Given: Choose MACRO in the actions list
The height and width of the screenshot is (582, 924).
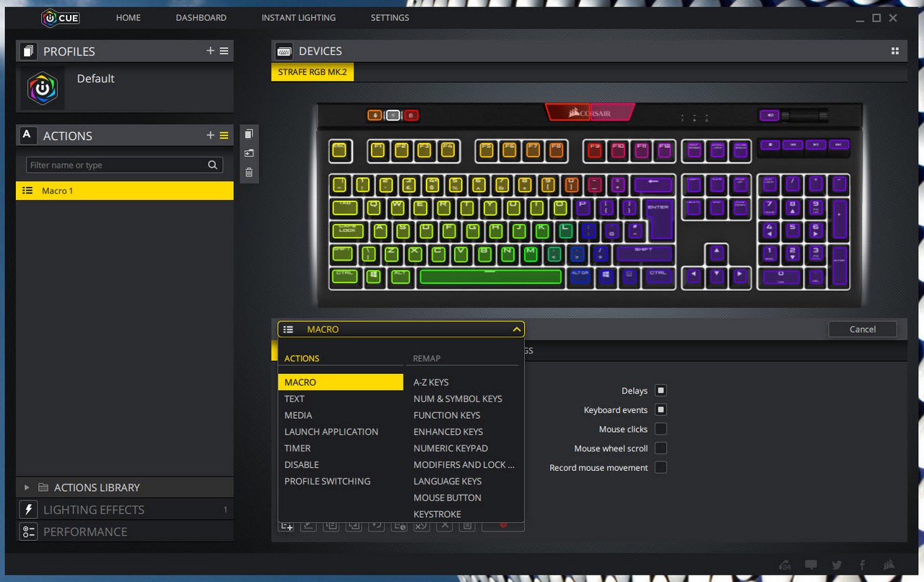Looking at the screenshot, I should point(341,382).
